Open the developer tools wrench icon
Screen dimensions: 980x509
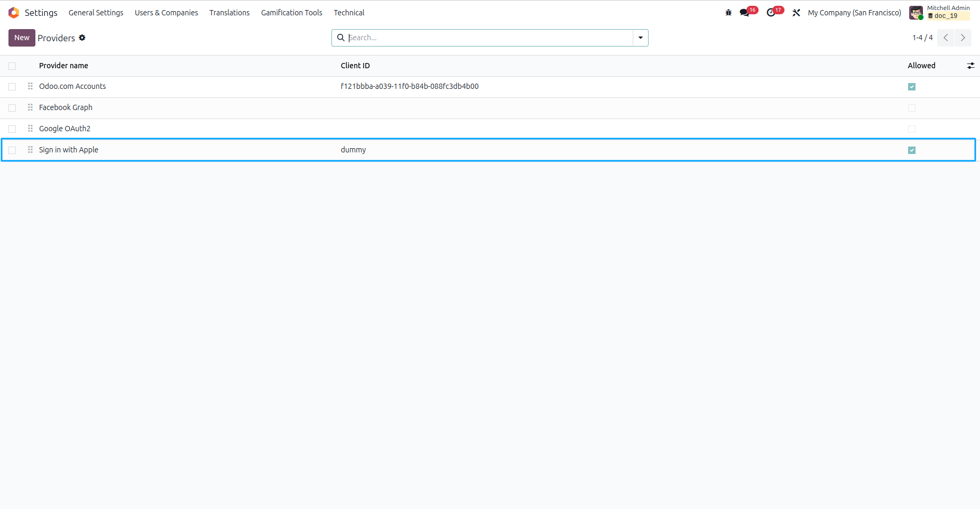point(796,13)
